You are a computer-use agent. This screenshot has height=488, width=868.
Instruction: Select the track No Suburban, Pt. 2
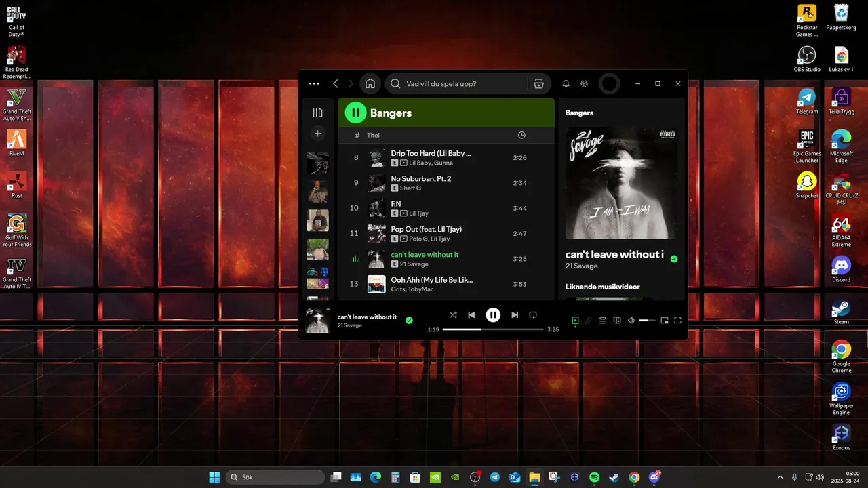coord(446,183)
